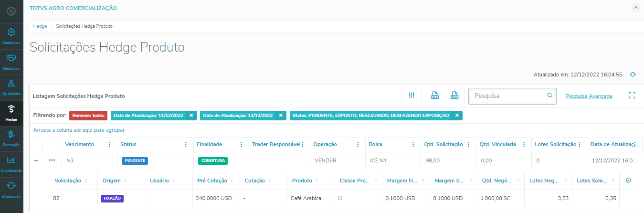
Task: Open column settings sliders icon
Action: pyautogui.click(x=412, y=96)
